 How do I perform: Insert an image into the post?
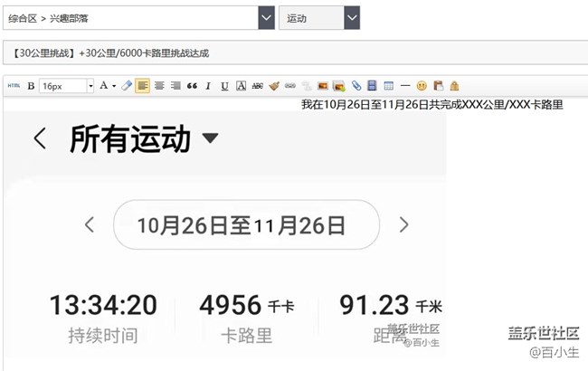323,86
